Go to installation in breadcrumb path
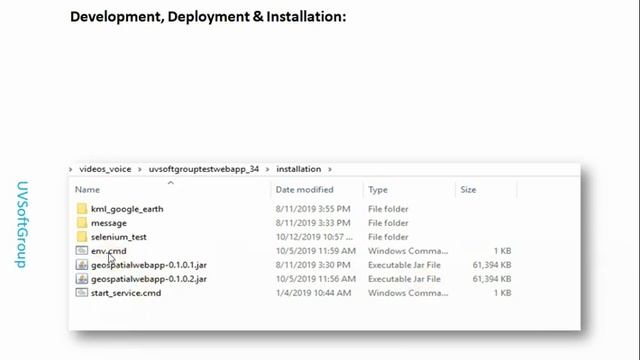Image resolution: width=640 pixels, height=360 pixels. [299, 169]
